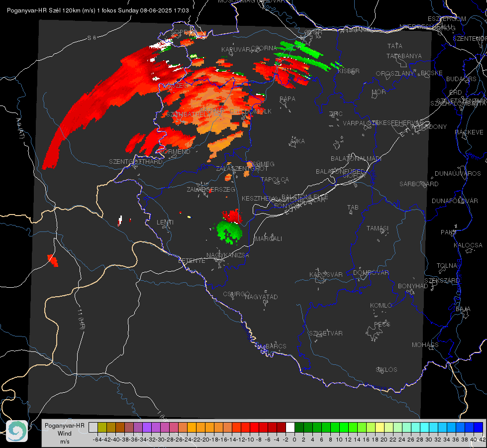Select the AJKA town label
Viewport: 487px width, 448px height.
tap(297, 141)
